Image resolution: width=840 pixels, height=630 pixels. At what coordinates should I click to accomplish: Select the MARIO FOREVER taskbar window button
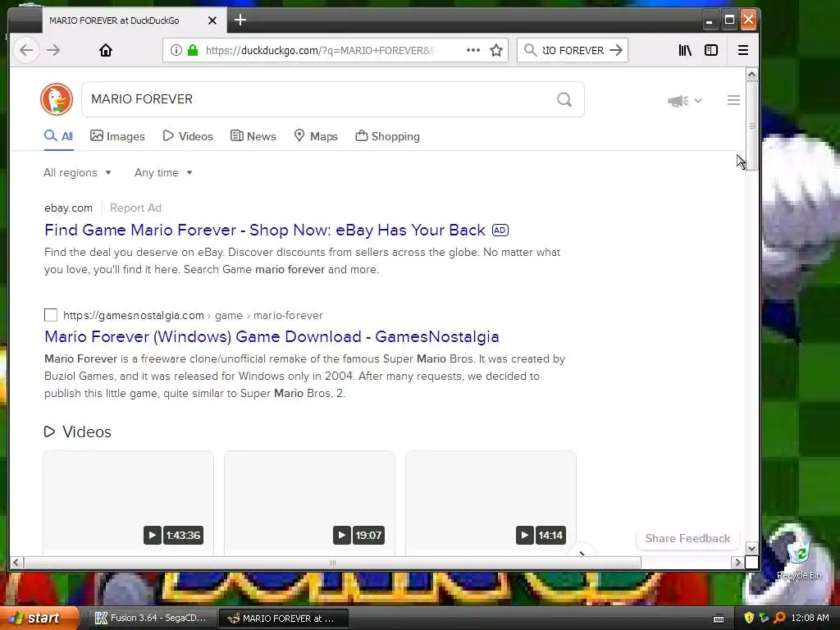pyautogui.click(x=283, y=619)
